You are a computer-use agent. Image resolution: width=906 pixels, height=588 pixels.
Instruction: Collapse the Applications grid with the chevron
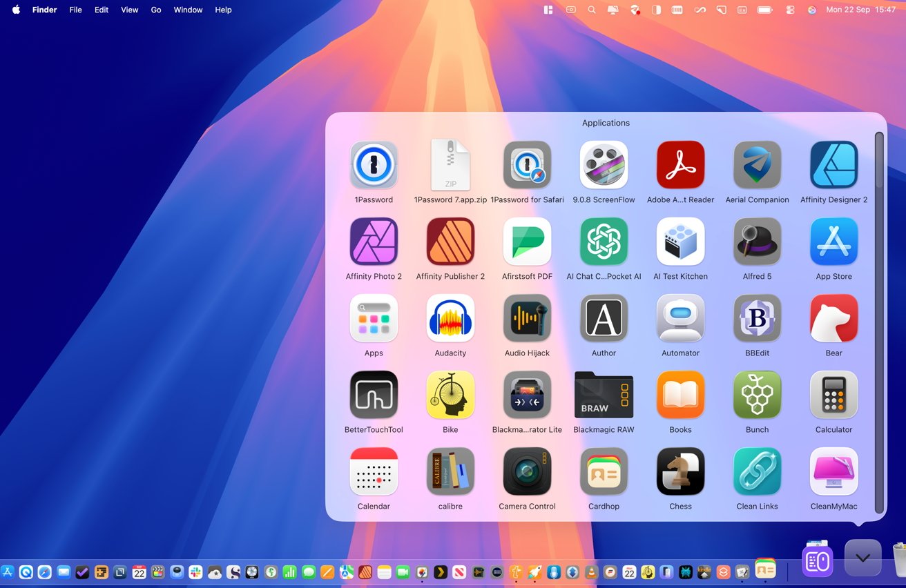(862, 557)
